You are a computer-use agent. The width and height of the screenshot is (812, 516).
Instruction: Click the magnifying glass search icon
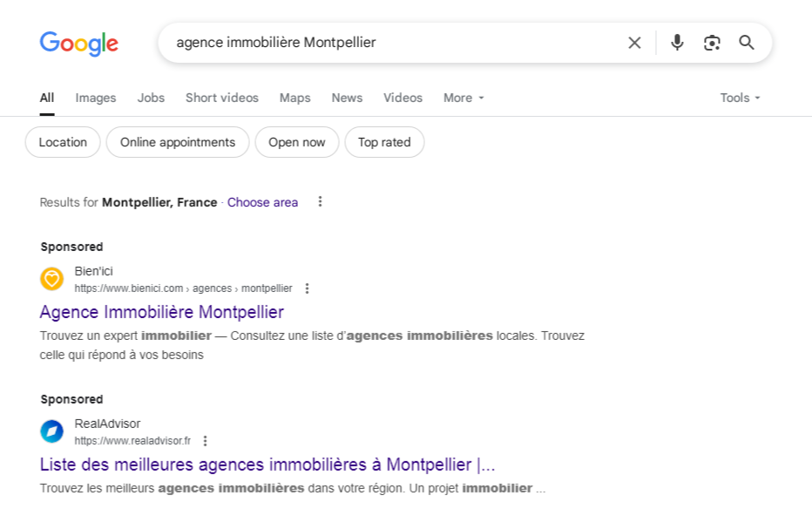pyautogui.click(x=746, y=42)
